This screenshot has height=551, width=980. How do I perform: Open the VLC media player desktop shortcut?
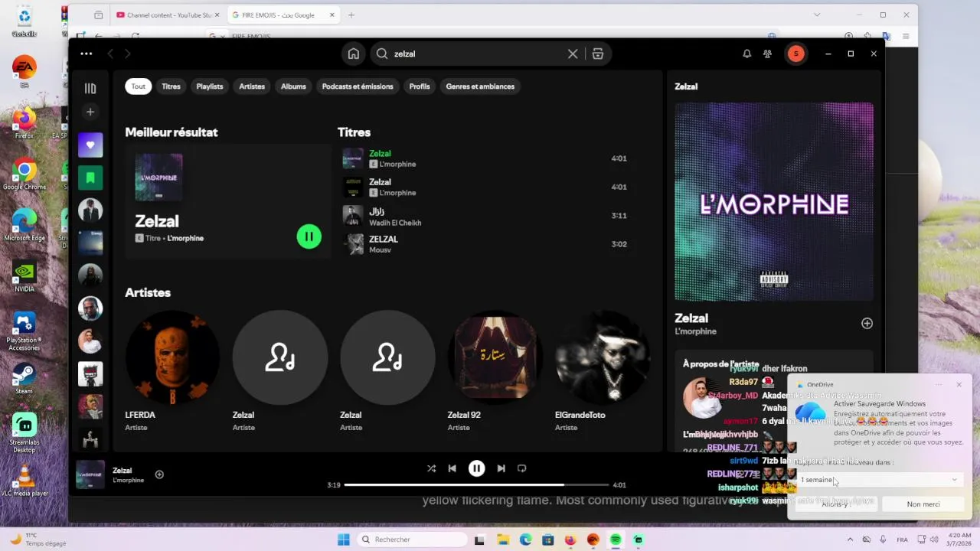pyautogui.click(x=24, y=481)
